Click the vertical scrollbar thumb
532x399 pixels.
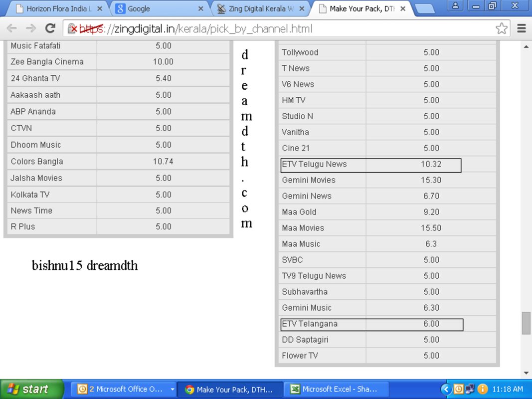tap(526, 323)
